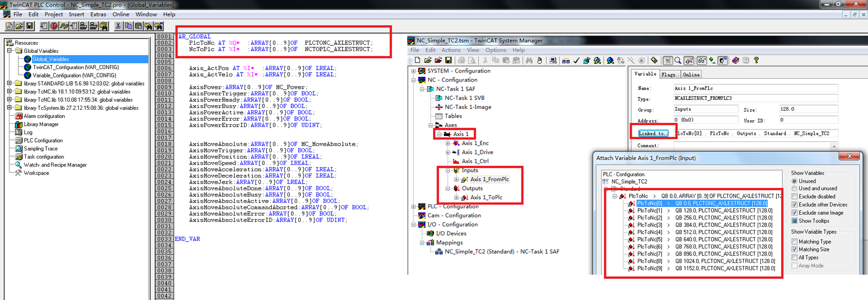Collapse Axis 1 tree node
Viewport: 868px width, 300px height.
439,134
